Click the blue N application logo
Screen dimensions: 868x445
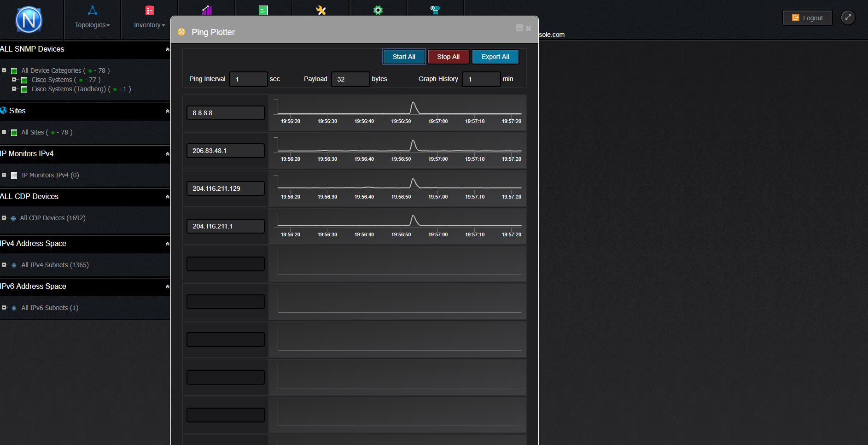pyautogui.click(x=29, y=20)
